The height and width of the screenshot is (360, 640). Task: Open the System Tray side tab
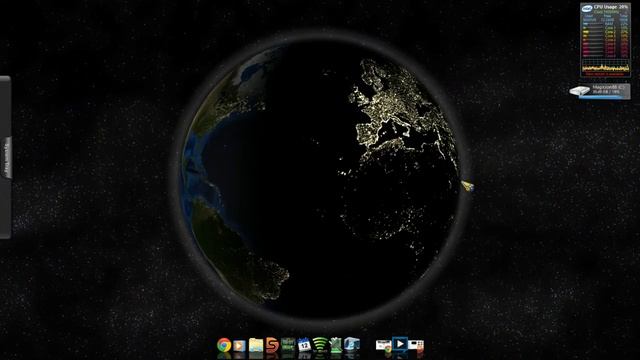7,158
